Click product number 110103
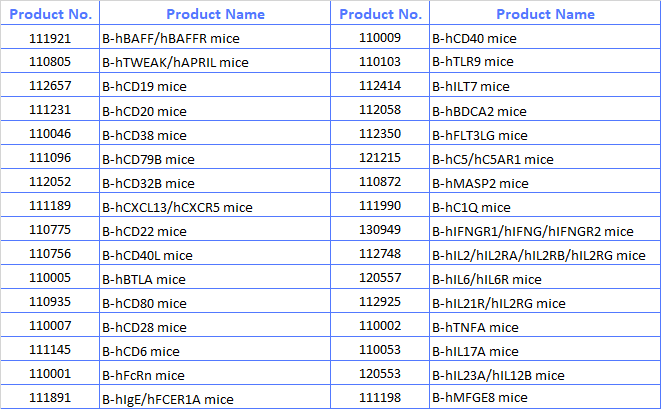 pos(380,62)
